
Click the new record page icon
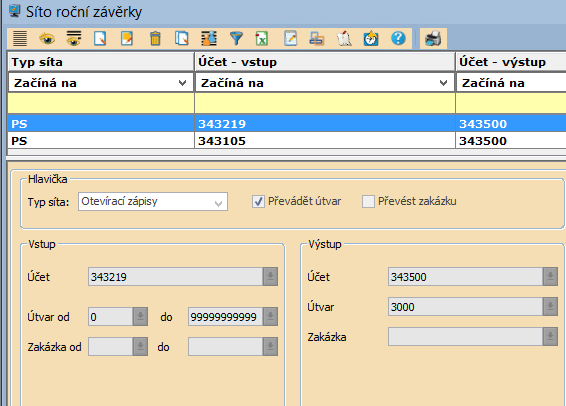click(100, 38)
